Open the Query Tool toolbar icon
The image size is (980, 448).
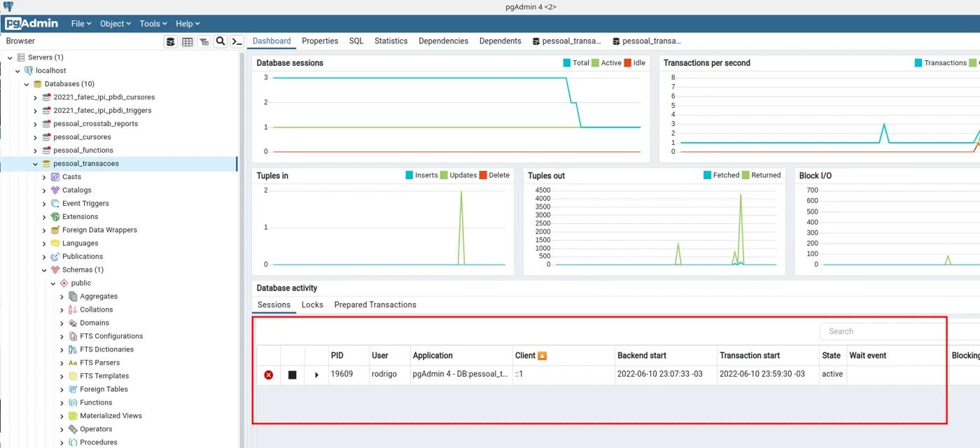[171, 42]
